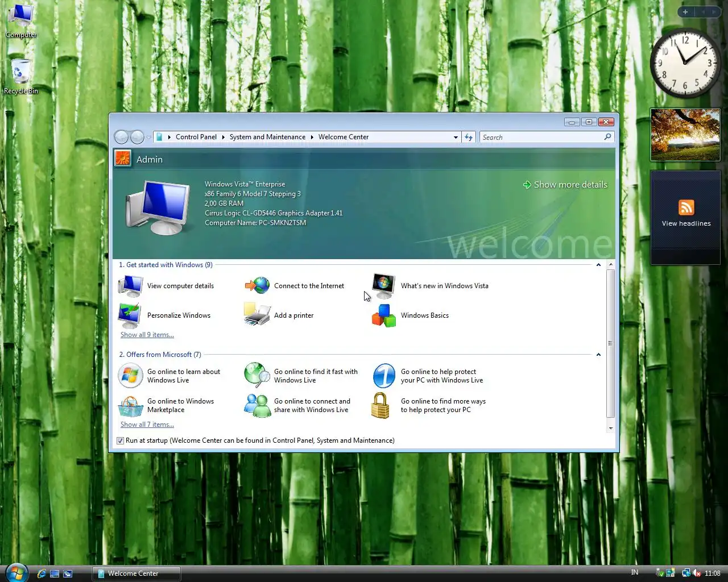The height and width of the screenshot is (582, 728).
Task: Click Show all 9 items link
Action: click(147, 335)
